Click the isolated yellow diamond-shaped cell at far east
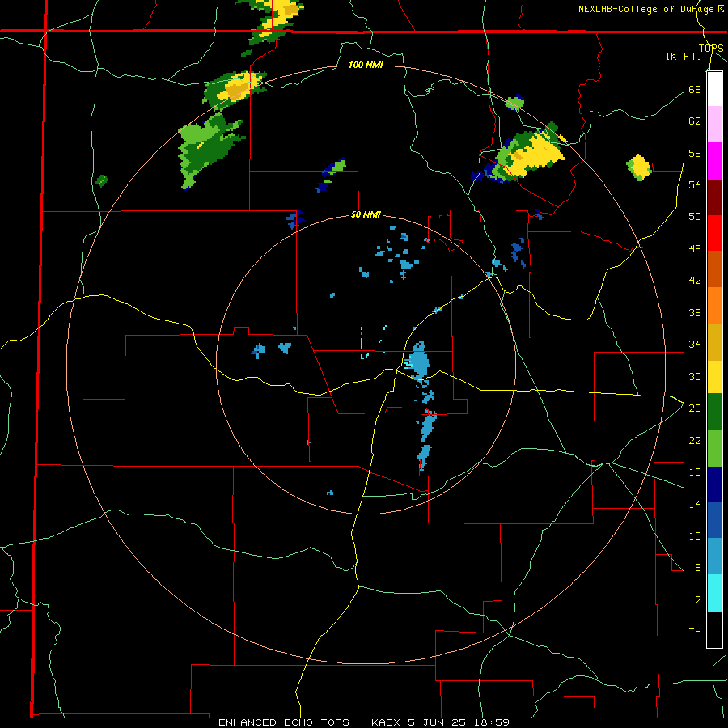The height and width of the screenshot is (728, 728). pos(639,167)
